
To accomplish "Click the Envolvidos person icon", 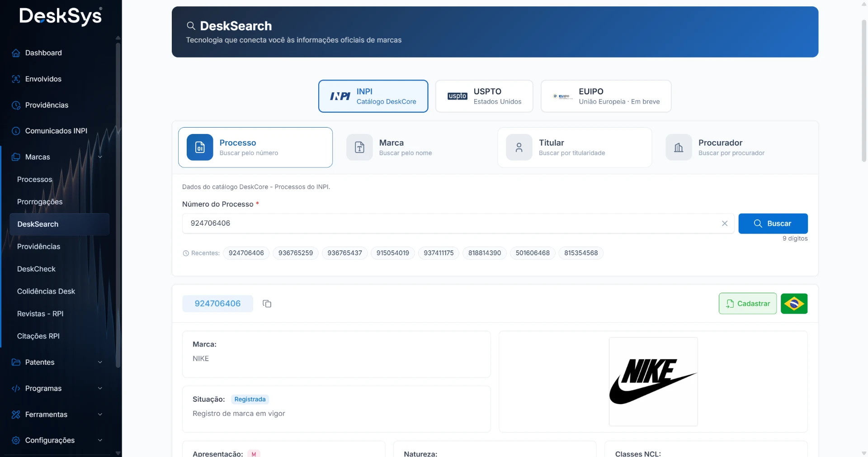I will pyautogui.click(x=16, y=79).
